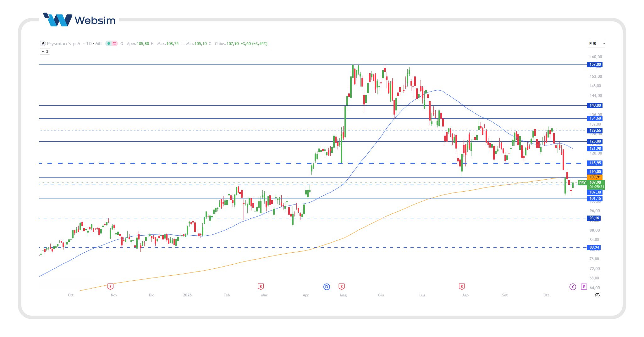Image resolution: width=644 pixels, height=337 pixels.
Task: Click the 2026 year label on time axis
Action: (x=187, y=295)
